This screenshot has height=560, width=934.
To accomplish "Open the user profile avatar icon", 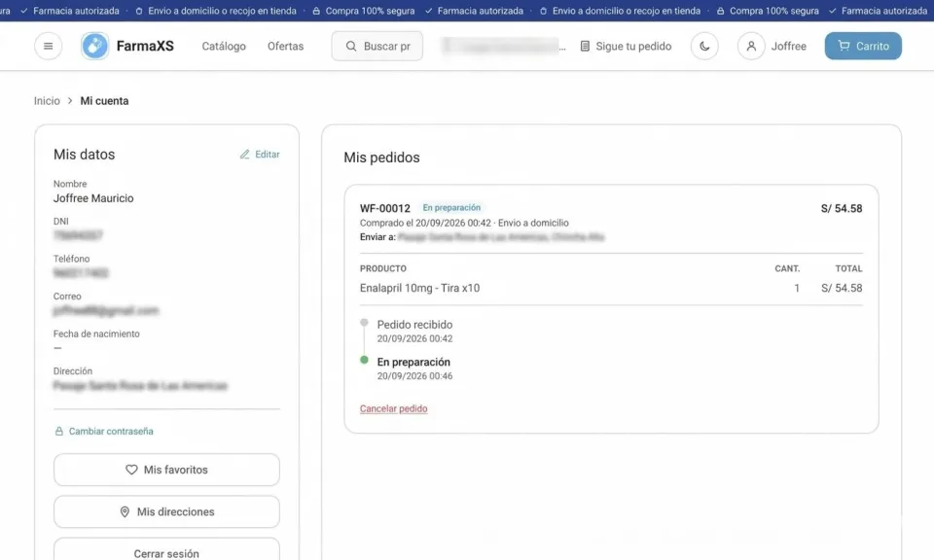I will click(751, 46).
